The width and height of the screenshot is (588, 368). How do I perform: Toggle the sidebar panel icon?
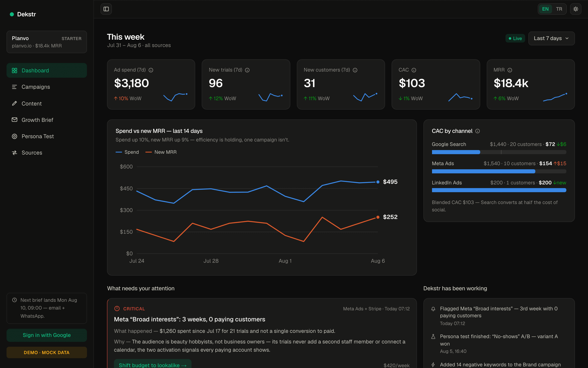(106, 9)
